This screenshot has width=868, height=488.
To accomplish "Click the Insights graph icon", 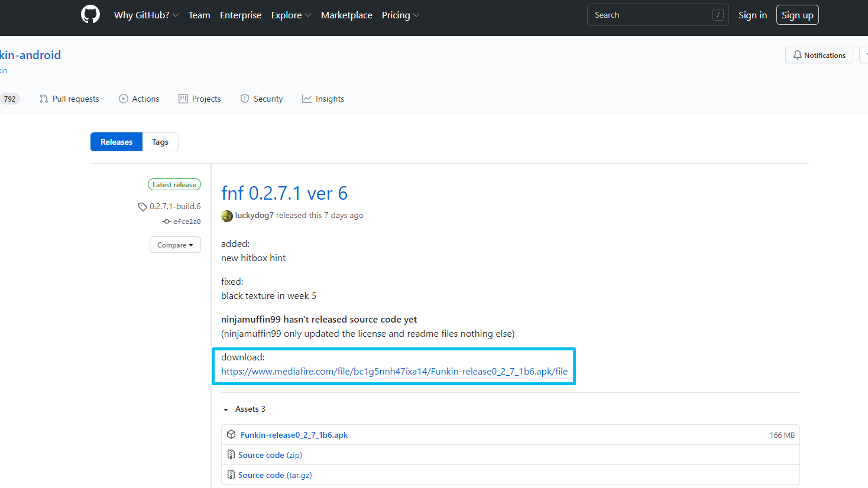I will tap(307, 99).
